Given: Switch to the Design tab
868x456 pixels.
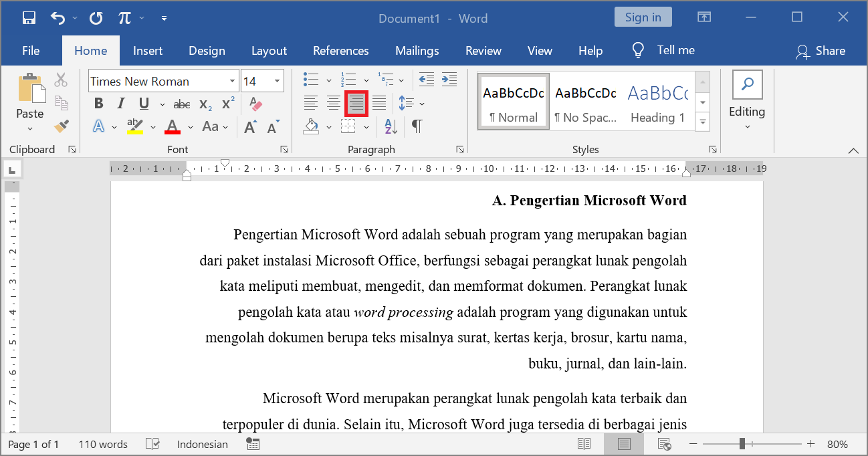Looking at the screenshot, I should coord(207,51).
